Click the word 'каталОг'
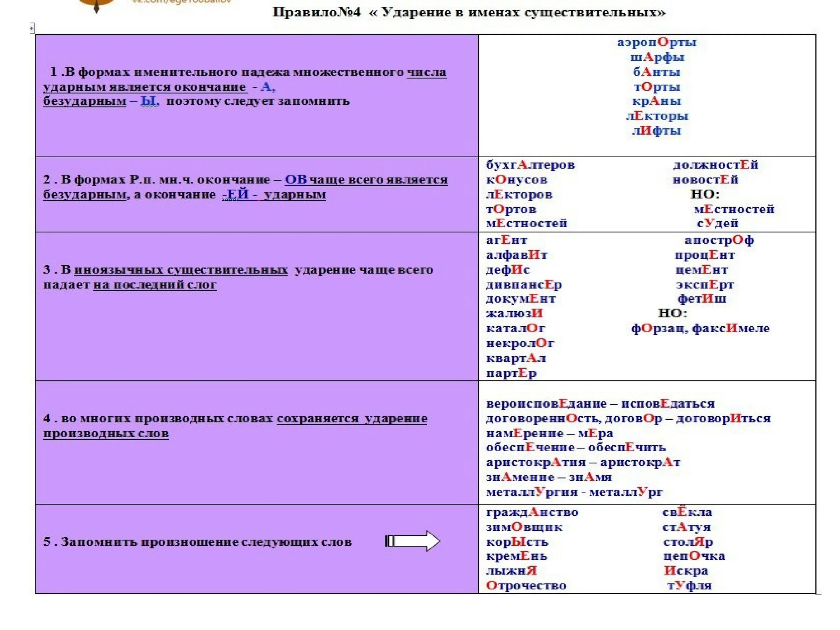 point(515,328)
